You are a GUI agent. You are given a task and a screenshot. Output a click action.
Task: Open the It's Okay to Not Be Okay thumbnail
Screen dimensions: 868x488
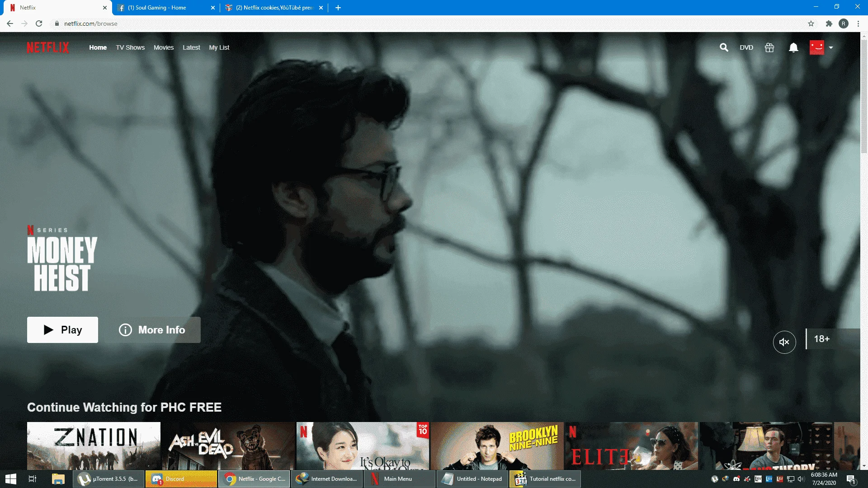(363, 446)
